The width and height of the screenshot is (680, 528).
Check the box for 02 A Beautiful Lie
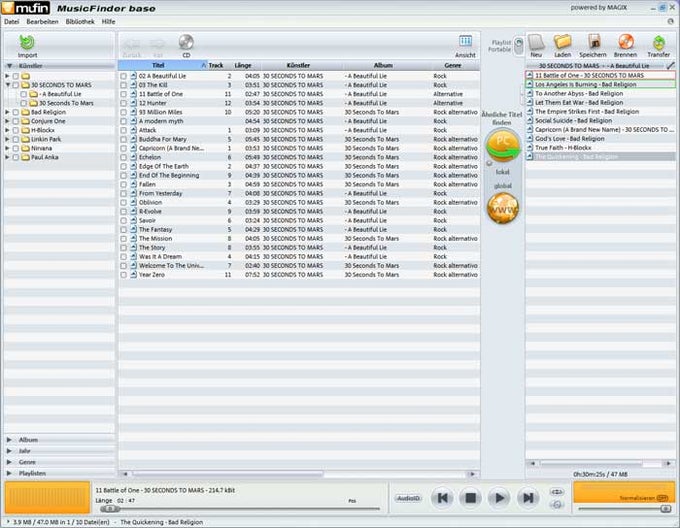(x=124, y=76)
